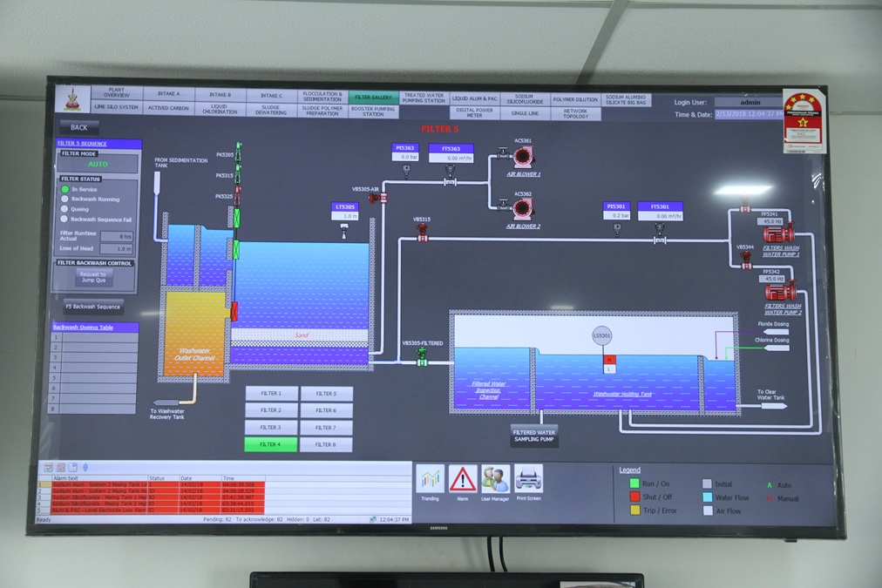Click the Request to Jump Que button
This screenshot has height=588, width=882.
click(94, 277)
